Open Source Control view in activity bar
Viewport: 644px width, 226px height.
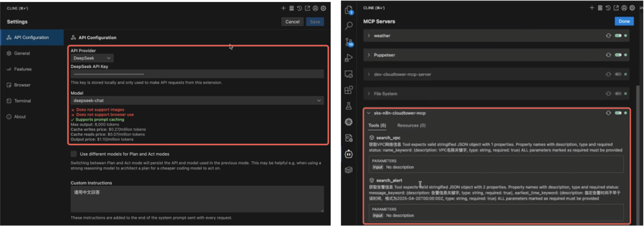click(349, 42)
